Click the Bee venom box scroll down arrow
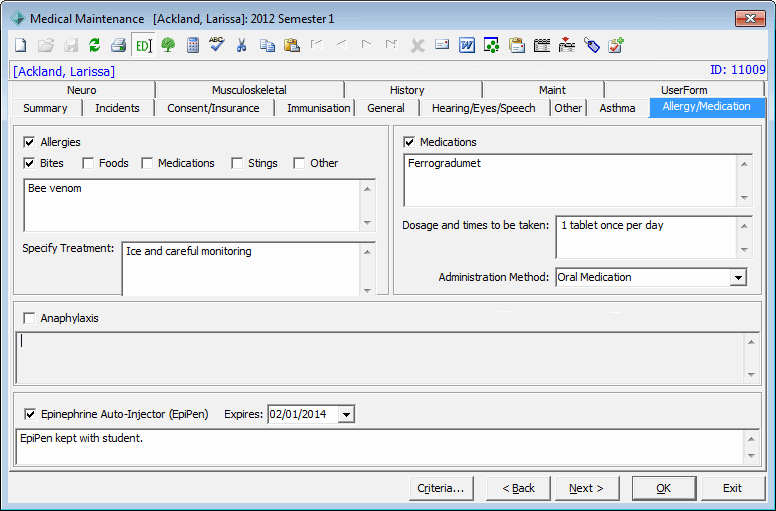 (x=367, y=223)
